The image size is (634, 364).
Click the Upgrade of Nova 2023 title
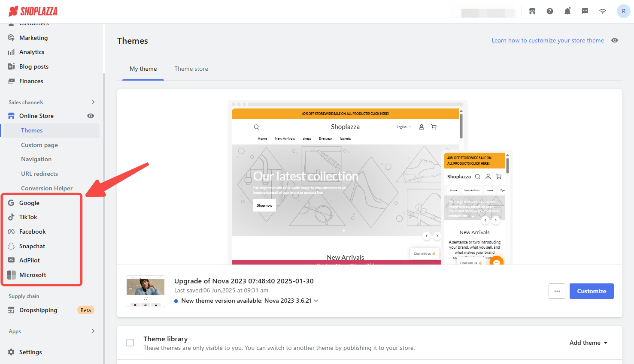(244, 281)
